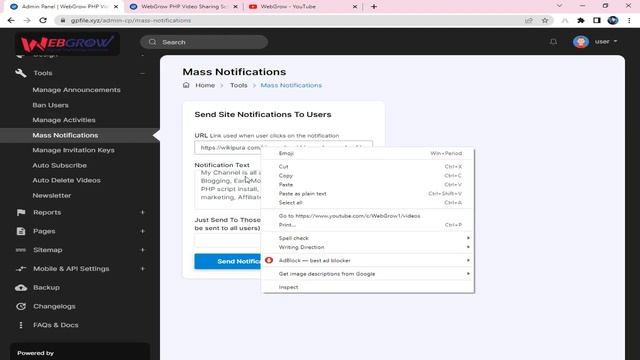This screenshot has height=360, width=640.
Task: Open tab search chevron in title bar
Action: [559, 6]
